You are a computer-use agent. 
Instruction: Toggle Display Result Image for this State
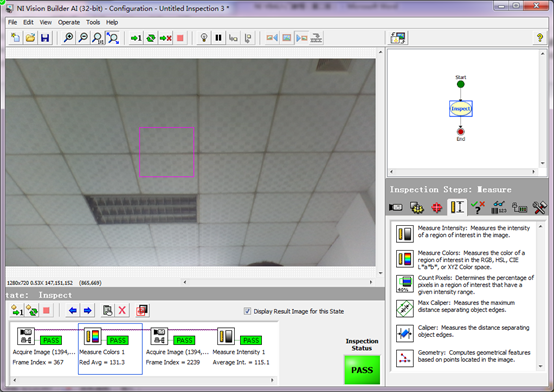pos(247,311)
